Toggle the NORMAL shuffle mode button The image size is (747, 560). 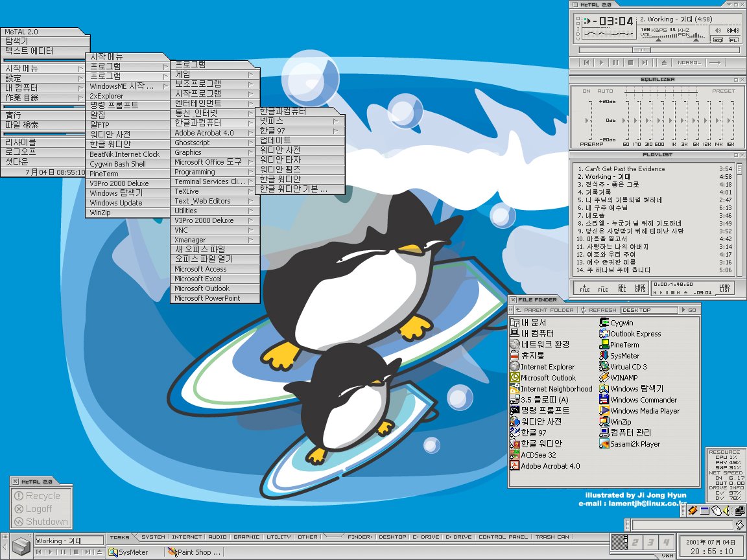click(x=689, y=62)
